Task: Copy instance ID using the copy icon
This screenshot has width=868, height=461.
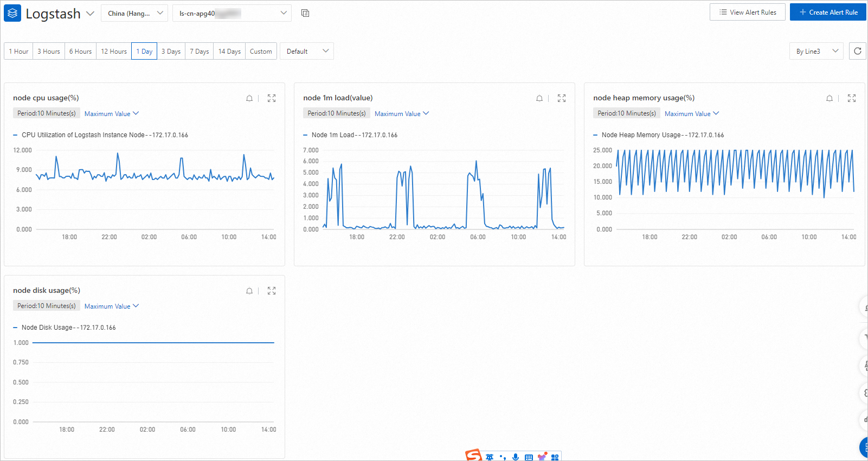Action: 305,13
